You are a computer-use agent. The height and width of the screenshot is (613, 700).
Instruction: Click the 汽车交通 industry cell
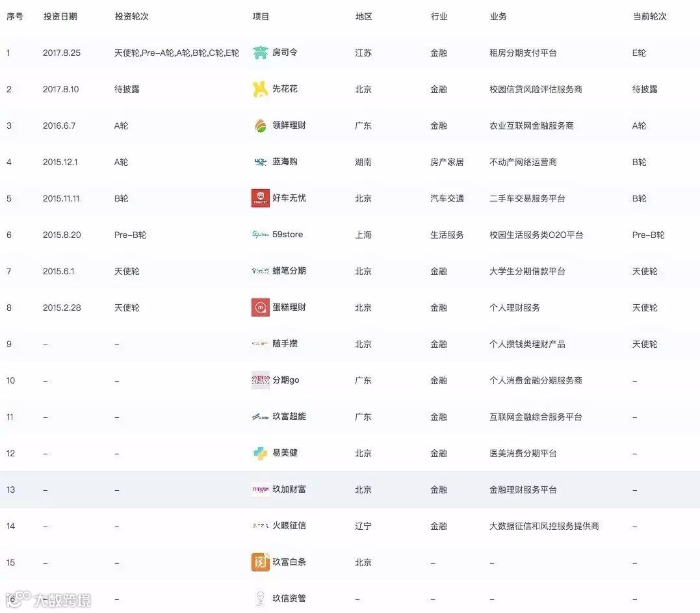click(447, 198)
